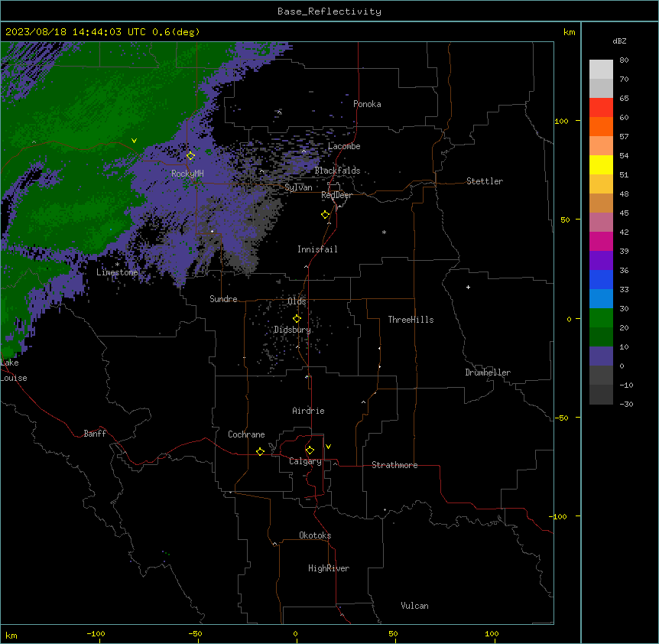
Task: Click the Strathmore town label
Action: [x=394, y=465]
